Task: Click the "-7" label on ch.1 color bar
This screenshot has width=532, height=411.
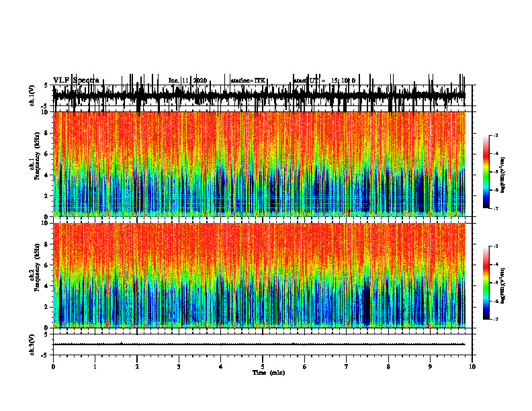Action: [495, 208]
